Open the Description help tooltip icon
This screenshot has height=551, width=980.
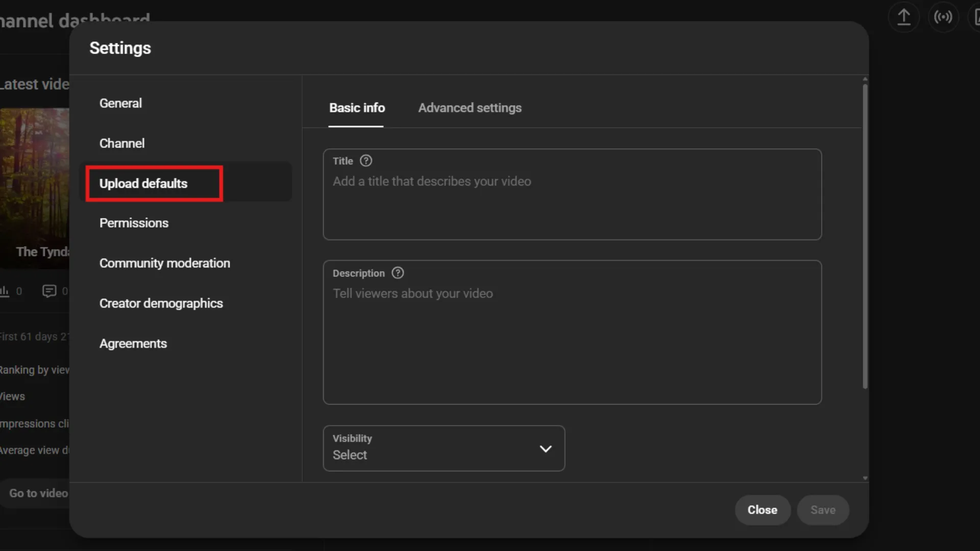click(x=398, y=273)
